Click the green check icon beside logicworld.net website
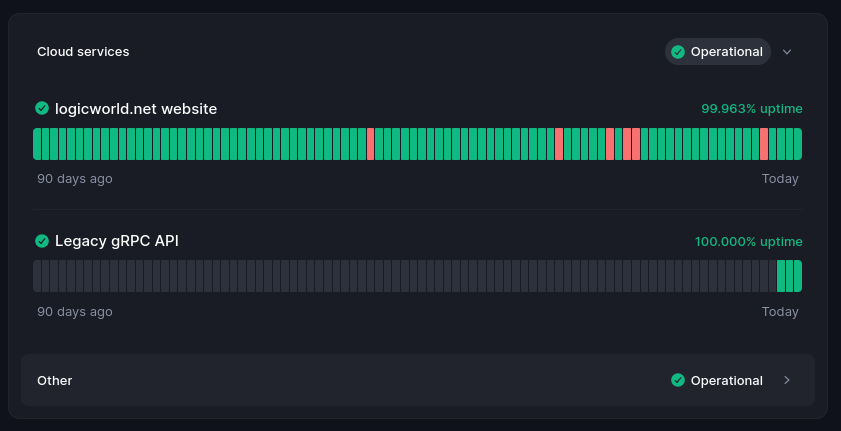Image resolution: width=841 pixels, height=431 pixels. click(x=42, y=108)
